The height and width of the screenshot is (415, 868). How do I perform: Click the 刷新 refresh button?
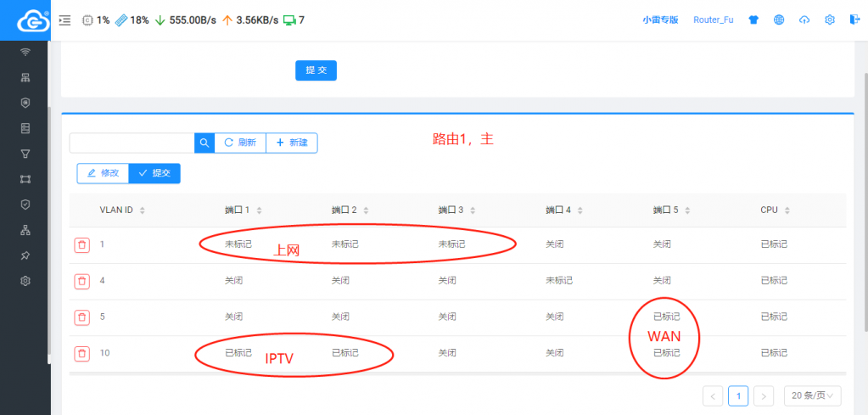point(240,143)
